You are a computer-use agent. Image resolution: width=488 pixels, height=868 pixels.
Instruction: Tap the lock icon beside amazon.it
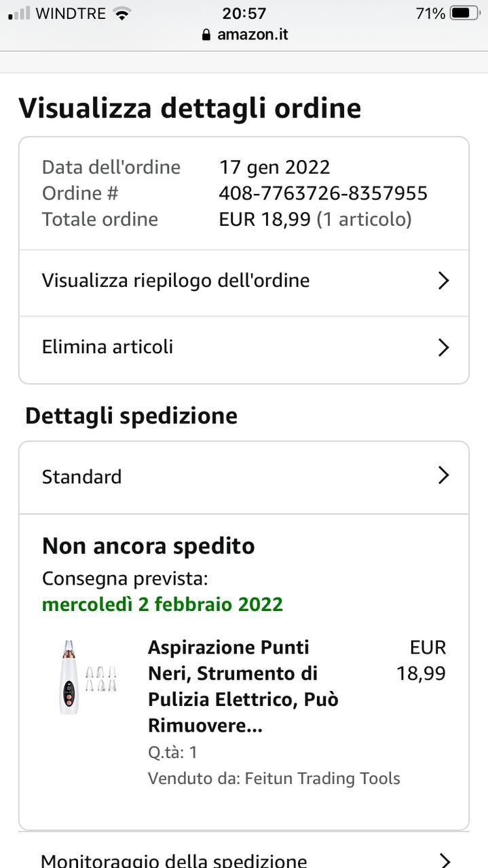[206, 35]
